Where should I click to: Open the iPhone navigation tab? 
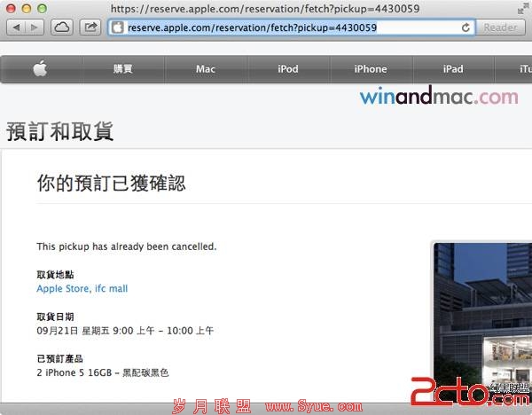click(x=371, y=69)
